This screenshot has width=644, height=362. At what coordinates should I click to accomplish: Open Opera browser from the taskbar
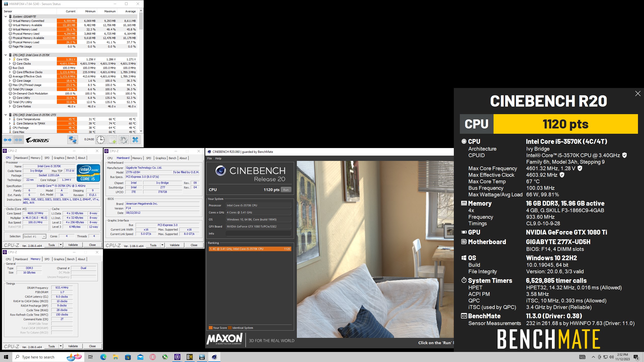pos(152,357)
